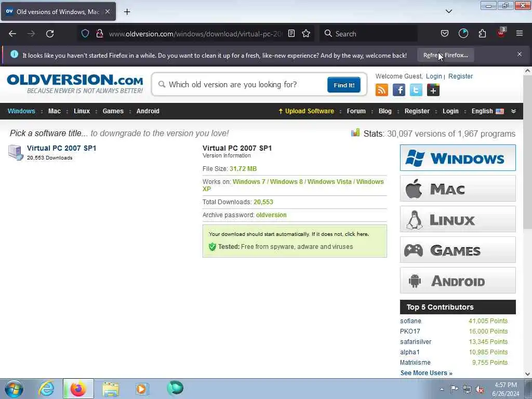The height and width of the screenshot is (399, 532).
Task: Open contributor Matrixisme profile
Action: [x=415, y=362]
